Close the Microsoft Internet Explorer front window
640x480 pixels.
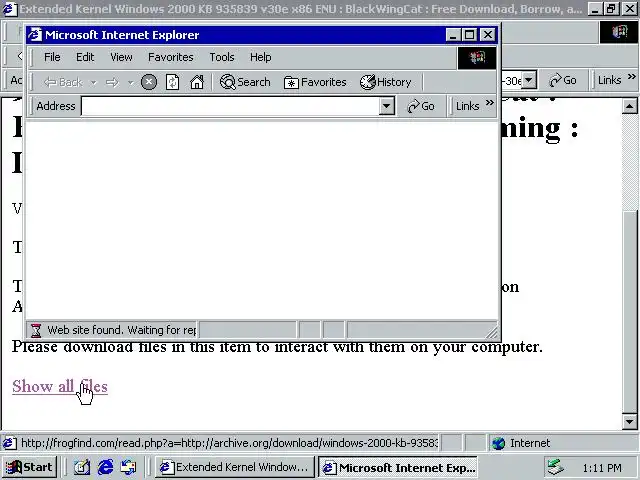(488, 35)
